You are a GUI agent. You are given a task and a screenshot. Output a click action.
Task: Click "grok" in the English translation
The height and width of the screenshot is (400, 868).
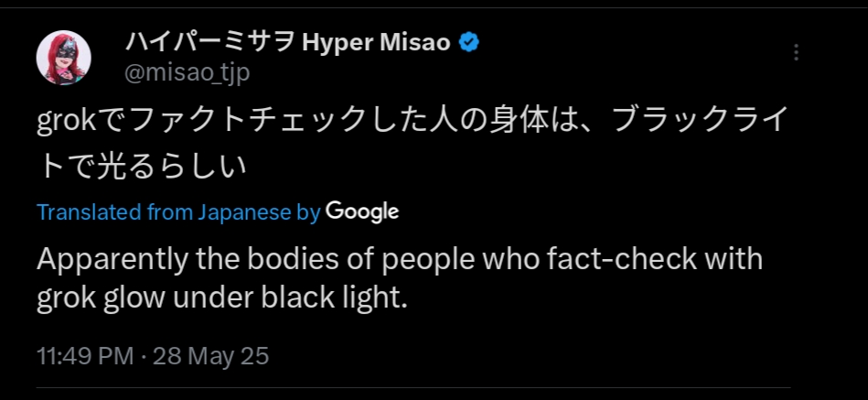pos(61,298)
